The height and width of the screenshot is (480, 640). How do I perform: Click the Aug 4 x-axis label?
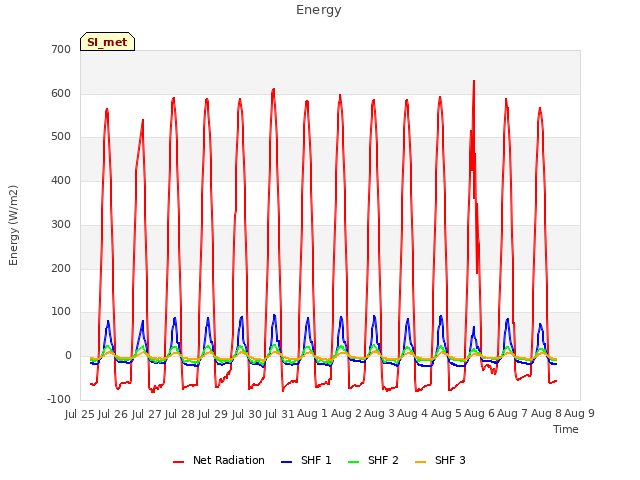coord(412,413)
